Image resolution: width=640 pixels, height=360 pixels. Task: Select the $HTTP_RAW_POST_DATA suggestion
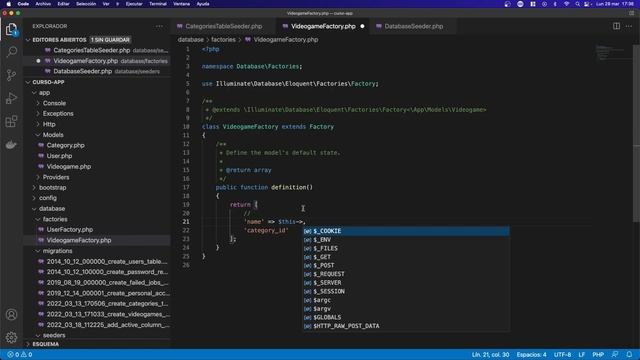click(x=406, y=326)
